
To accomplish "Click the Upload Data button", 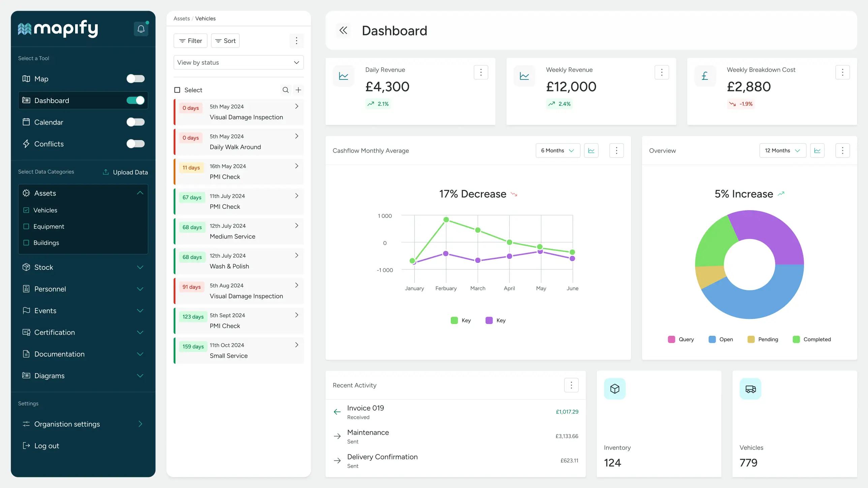I will point(125,172).
